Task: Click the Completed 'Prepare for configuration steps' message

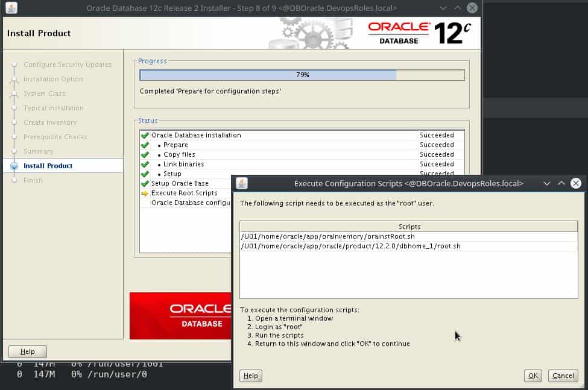Action: coord(210,91)
